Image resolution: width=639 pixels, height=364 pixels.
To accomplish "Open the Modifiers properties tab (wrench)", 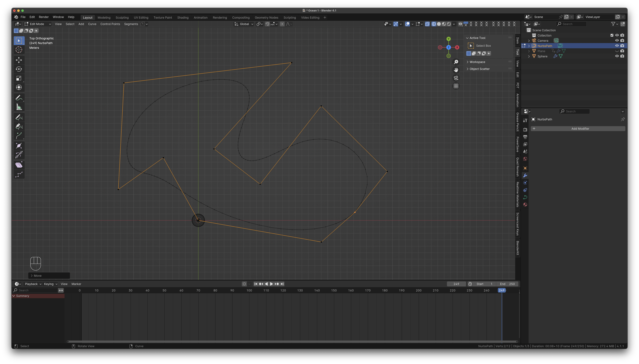I will (525, 175).
